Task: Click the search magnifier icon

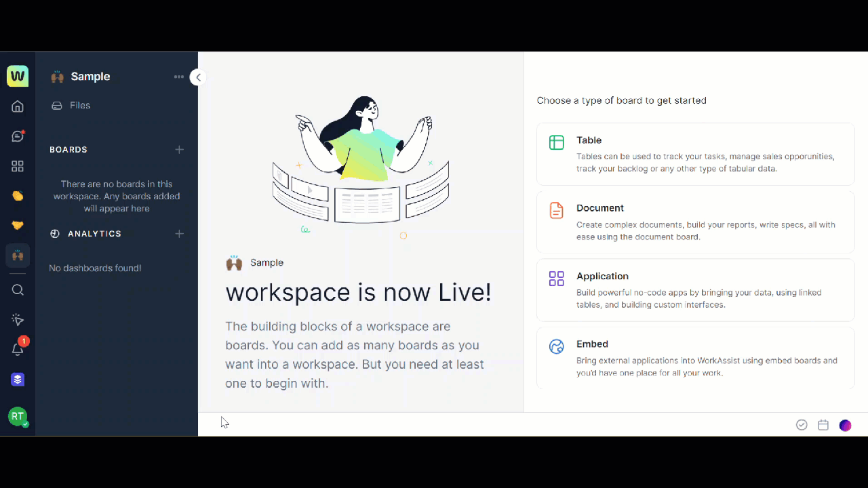Action: click(18, 290)
